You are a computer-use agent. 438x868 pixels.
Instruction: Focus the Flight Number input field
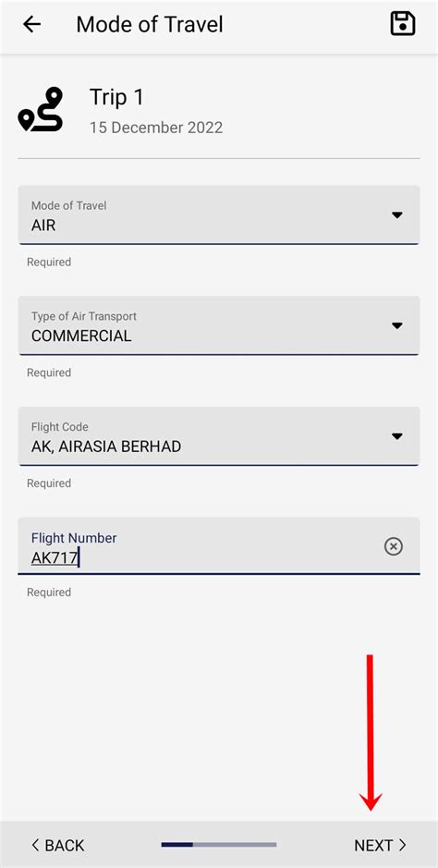click(218, 545)
